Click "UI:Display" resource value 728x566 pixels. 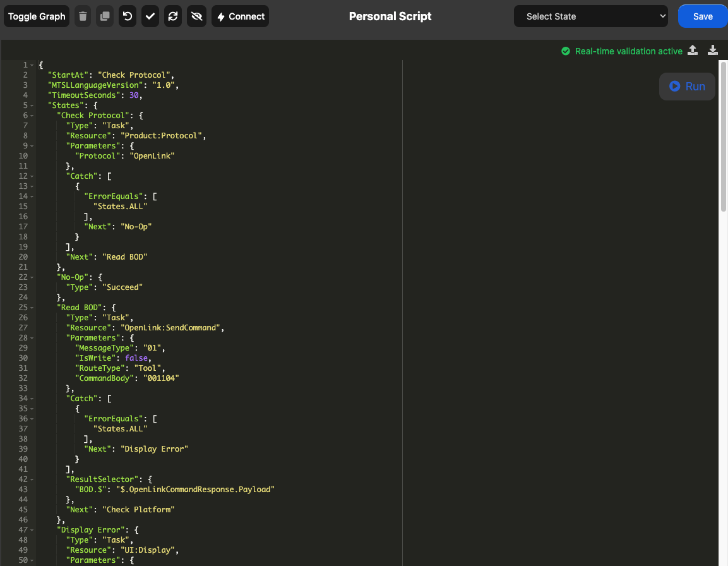point(148,550)
